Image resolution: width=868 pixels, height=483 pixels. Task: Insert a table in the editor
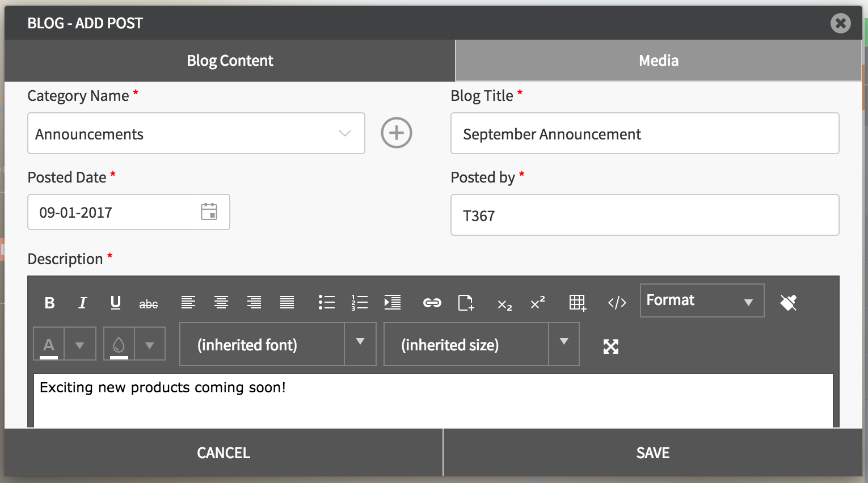pyautogui.click(x=577, y=303)
